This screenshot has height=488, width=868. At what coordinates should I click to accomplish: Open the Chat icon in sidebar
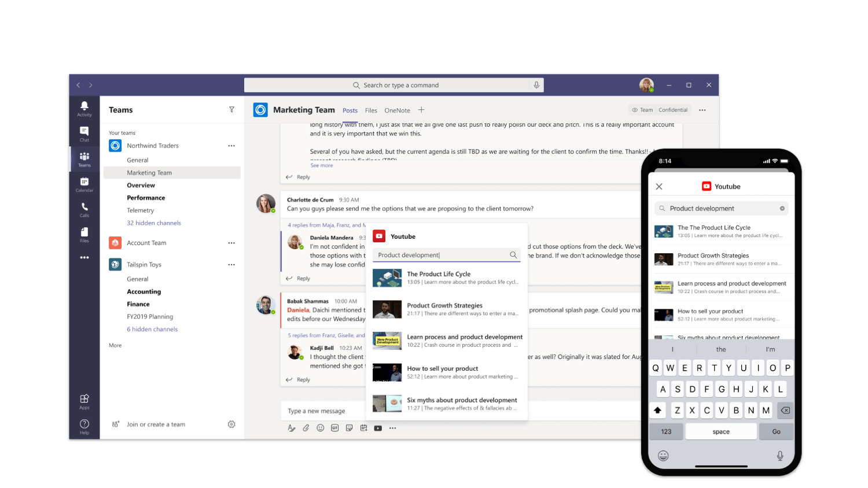pyautogui.click(x=84, y=134)
